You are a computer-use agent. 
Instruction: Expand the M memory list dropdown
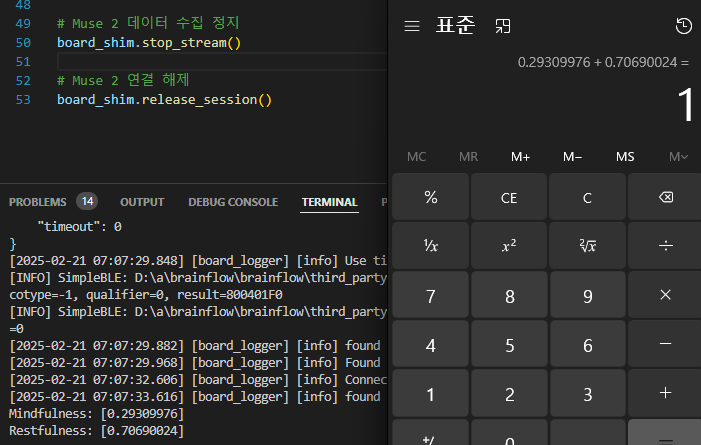(x=678, y=157)
